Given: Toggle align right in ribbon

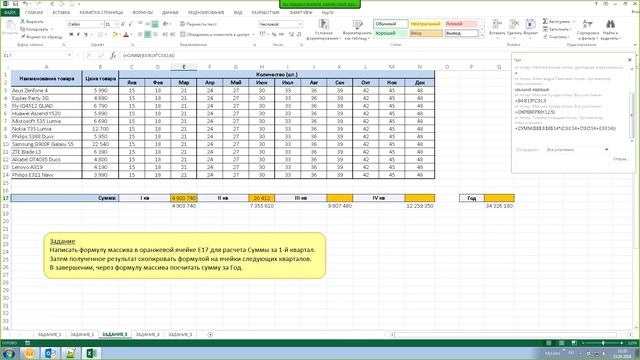Looking at the screenshot, I should 155,35.
